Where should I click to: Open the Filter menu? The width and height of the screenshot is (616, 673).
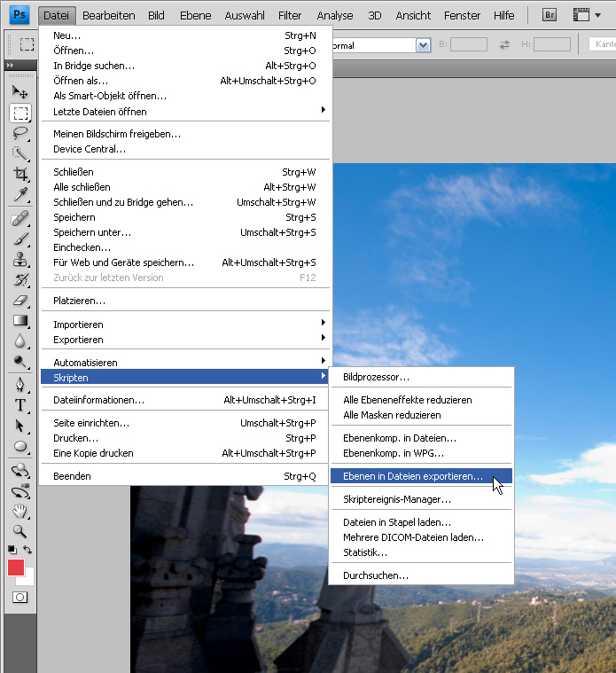click(290, 15)
